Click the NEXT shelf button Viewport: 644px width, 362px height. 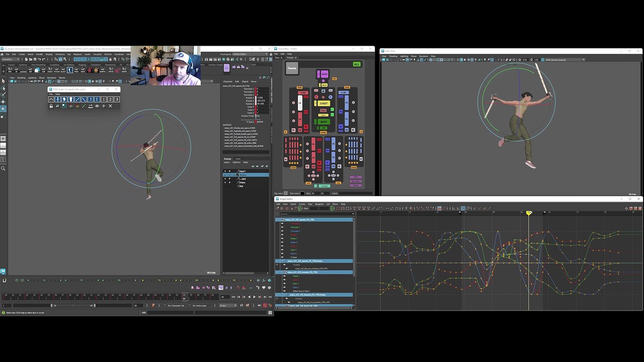(83, 70)
